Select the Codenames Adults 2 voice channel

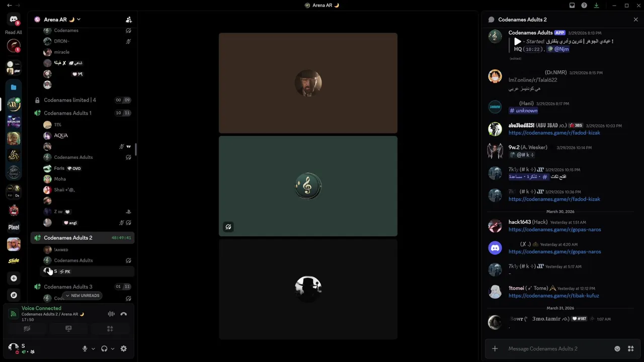(x=83, y=238)
